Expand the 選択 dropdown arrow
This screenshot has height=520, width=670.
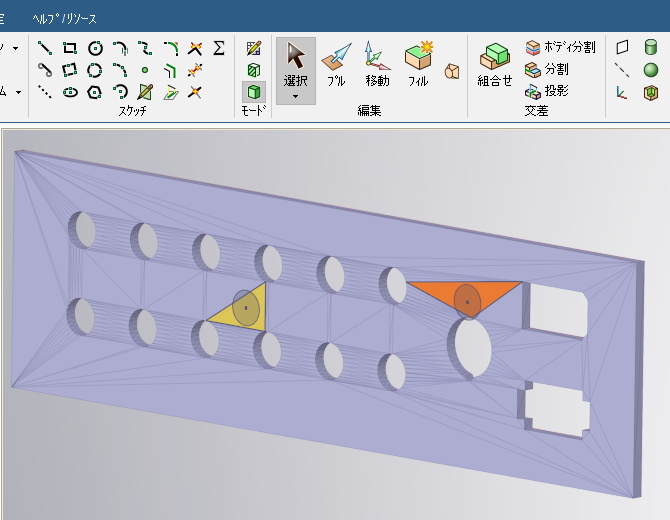click(x=296, y=97)
